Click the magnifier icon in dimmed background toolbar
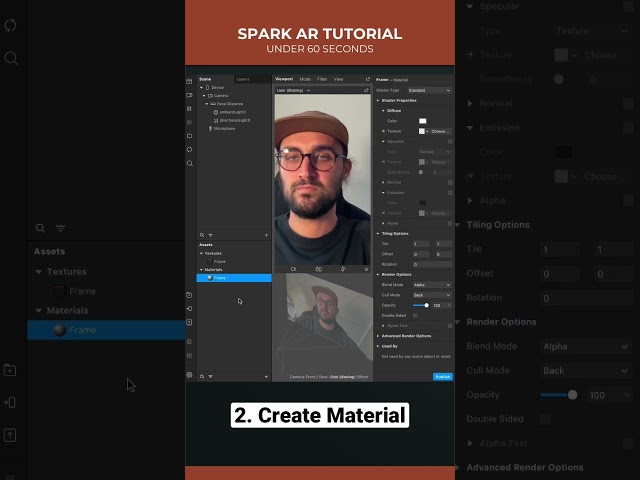 click(11, 58)
